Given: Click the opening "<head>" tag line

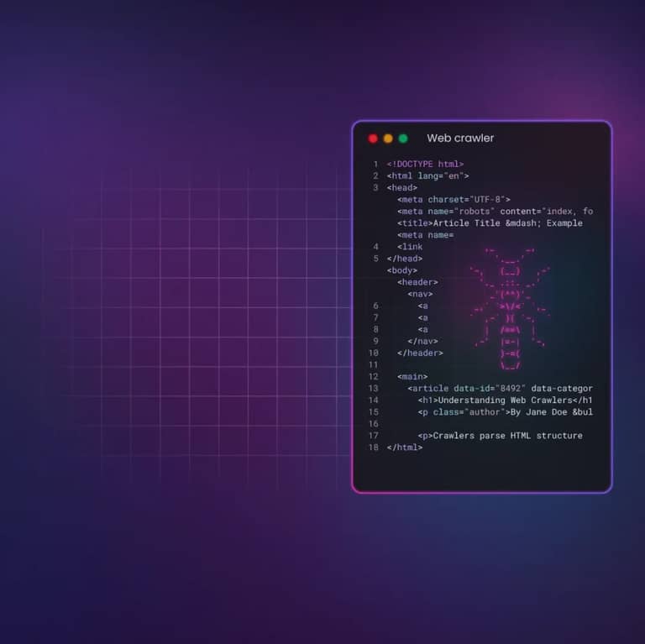Looking at the screenshot, I should coord(402,188).
